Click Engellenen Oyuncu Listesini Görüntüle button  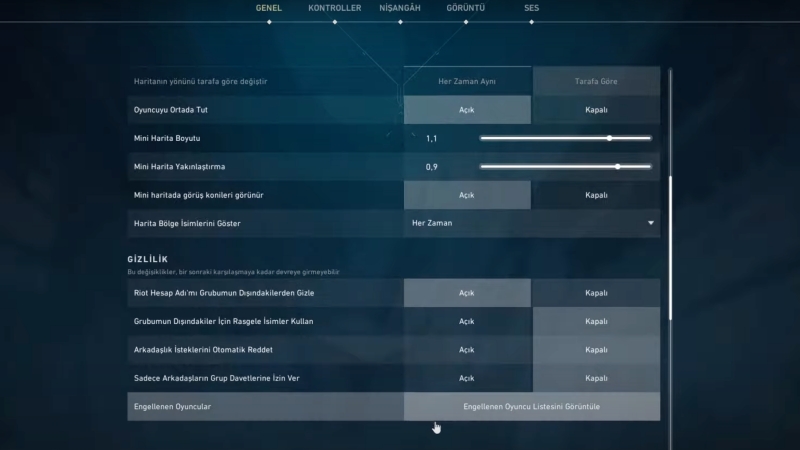pyautogui.click(x=532, y=407)
